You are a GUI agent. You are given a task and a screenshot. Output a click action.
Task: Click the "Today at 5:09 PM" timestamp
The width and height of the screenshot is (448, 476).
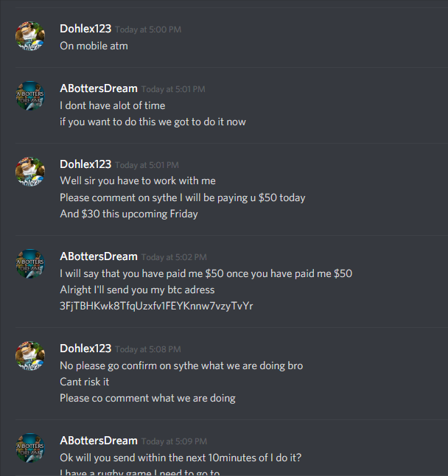[x=174, y=441]
